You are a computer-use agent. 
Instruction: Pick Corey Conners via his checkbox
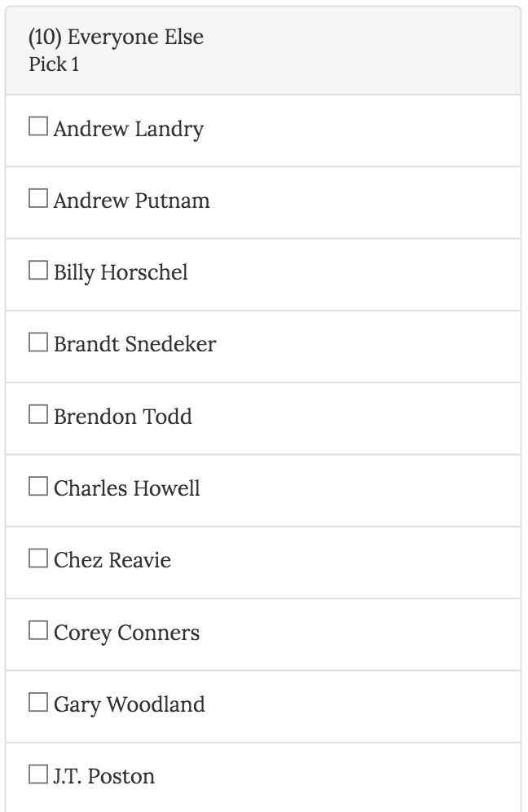click(x=38, y=630)
